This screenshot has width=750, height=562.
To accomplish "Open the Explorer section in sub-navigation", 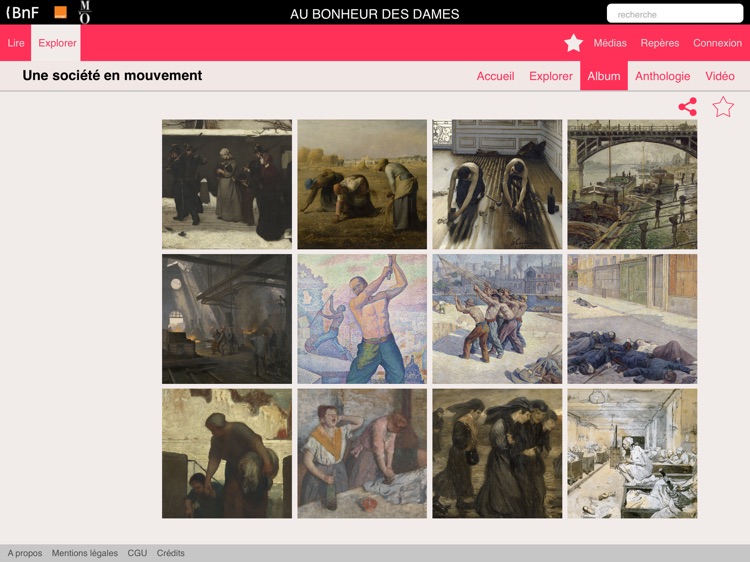I will pos(551,76).
